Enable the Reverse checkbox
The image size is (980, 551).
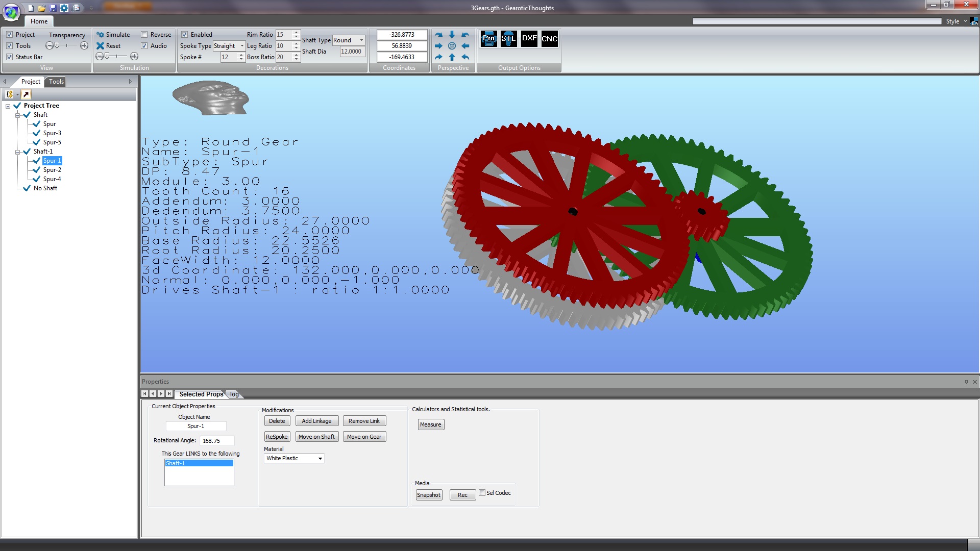click(144, 35)
